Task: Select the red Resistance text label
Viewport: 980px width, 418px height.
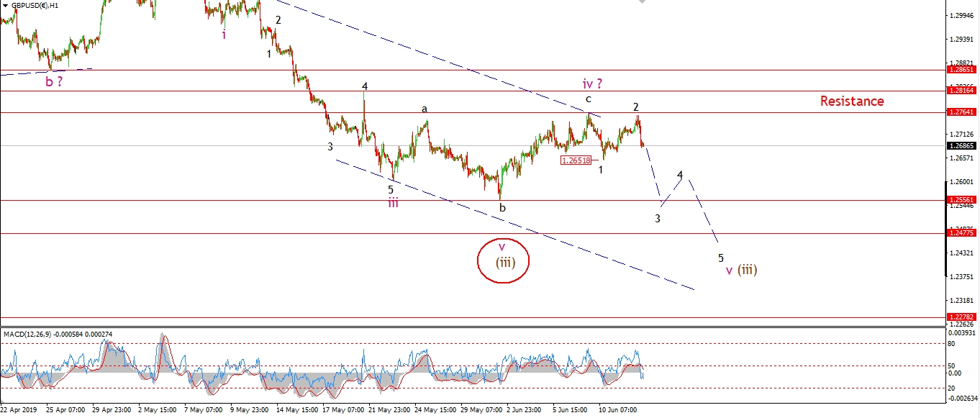Action: point(852,101)
